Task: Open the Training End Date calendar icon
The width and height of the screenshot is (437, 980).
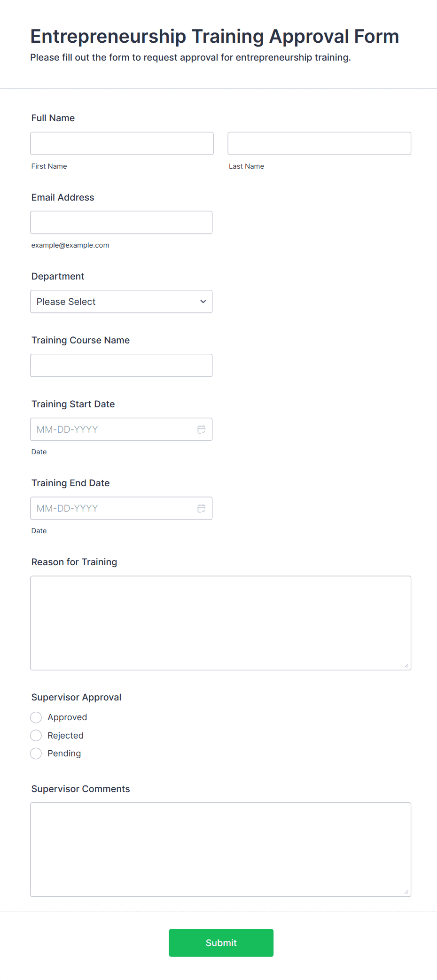Action: pos(202,508)
